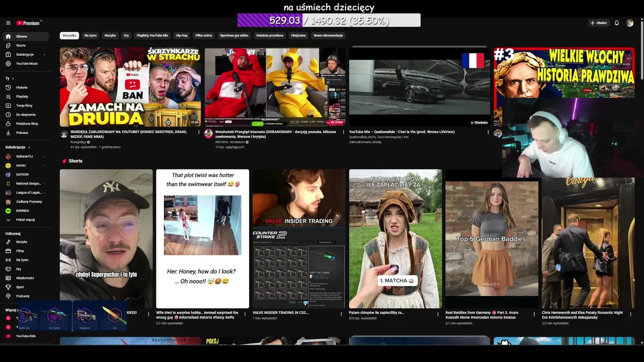Select the Nowe rekomendacje chip
Image resolution: width=644 pixels, height=362 pixels.
point(328,36)
